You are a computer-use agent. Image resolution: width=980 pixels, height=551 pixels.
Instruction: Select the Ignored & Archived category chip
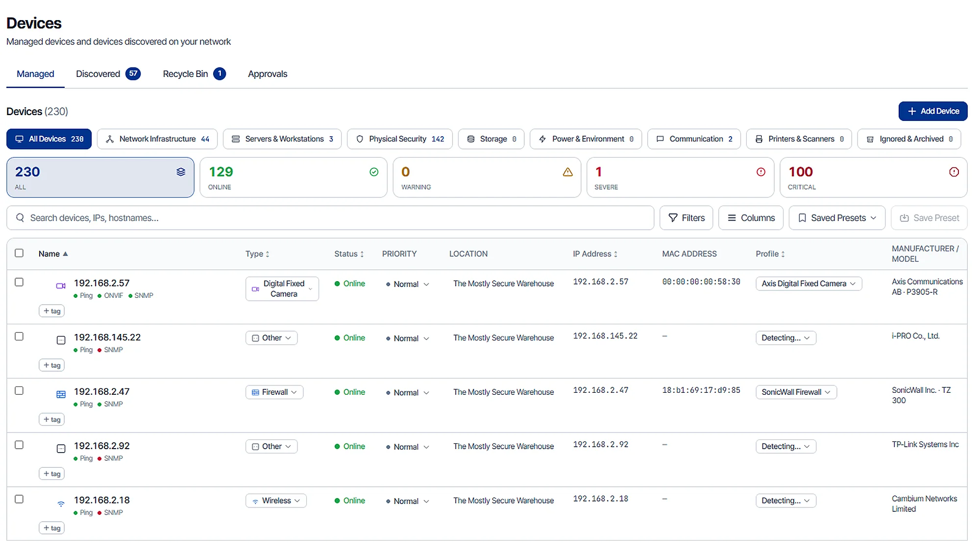click(x=909, y=139)
